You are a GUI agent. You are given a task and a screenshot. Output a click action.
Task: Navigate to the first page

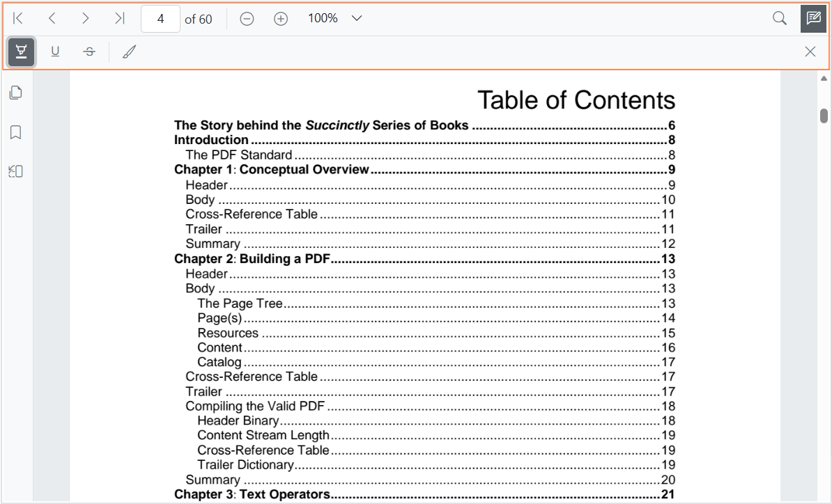pos(18,18)
